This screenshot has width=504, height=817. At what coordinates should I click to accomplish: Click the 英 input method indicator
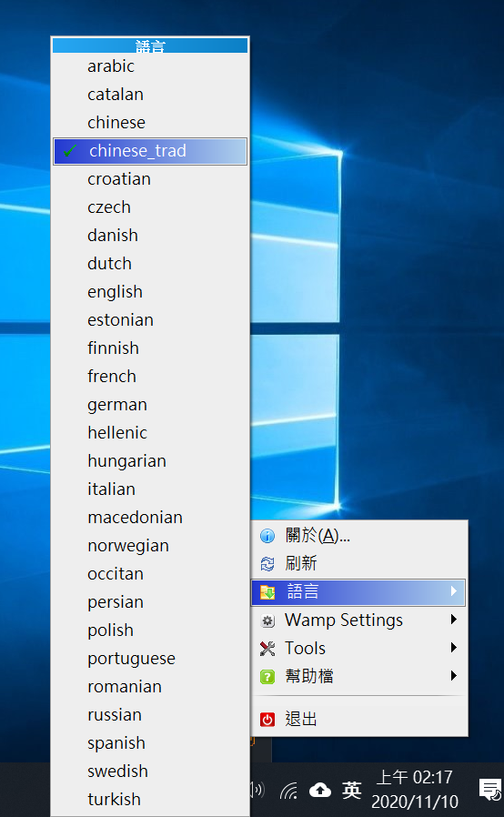coord(352,791)
